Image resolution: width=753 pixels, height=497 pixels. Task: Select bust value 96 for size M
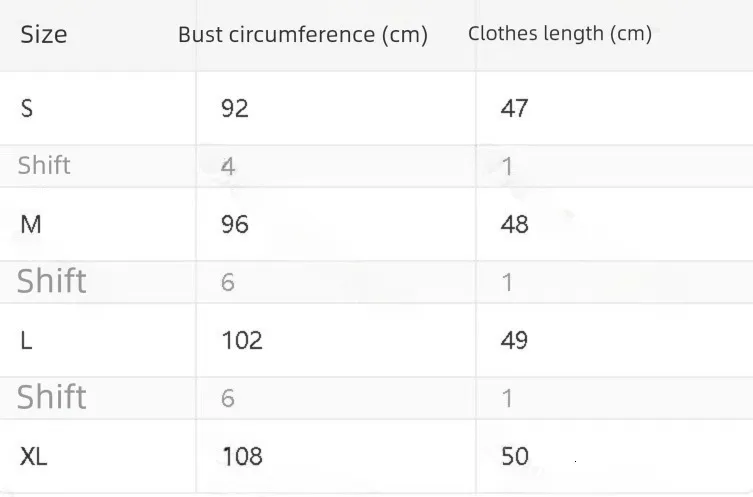(235, 224)
